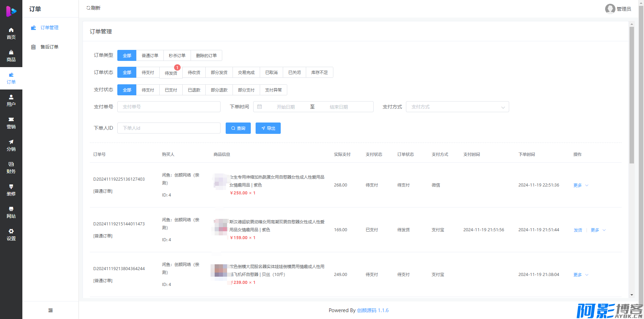
Task: Click the 查询 search button
Action: 238,128
